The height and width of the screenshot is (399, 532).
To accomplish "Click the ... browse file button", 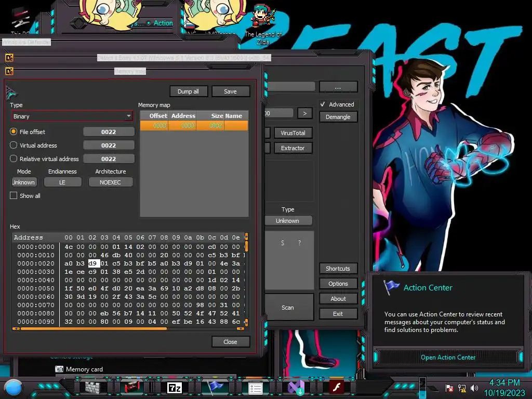I will coord(338,87).
